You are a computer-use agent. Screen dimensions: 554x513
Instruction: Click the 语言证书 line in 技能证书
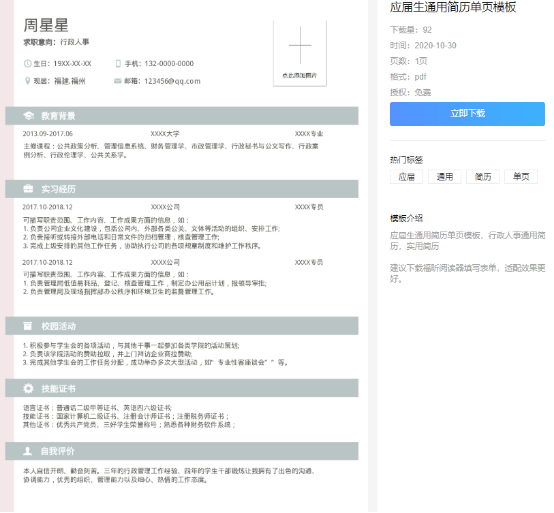[x=97, y=408]
